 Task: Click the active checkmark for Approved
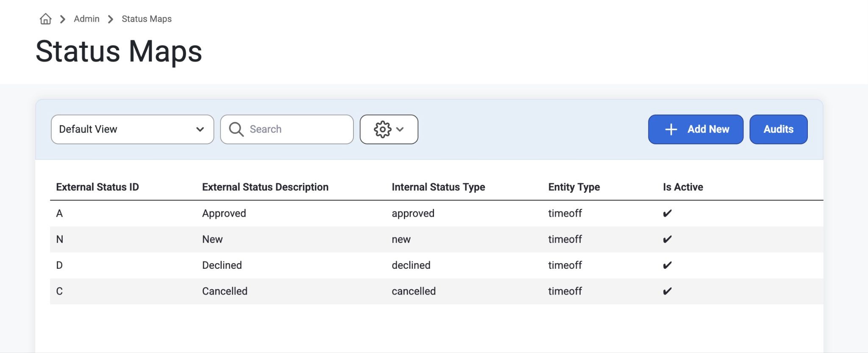pyautogui.click(x=667, y=213)
